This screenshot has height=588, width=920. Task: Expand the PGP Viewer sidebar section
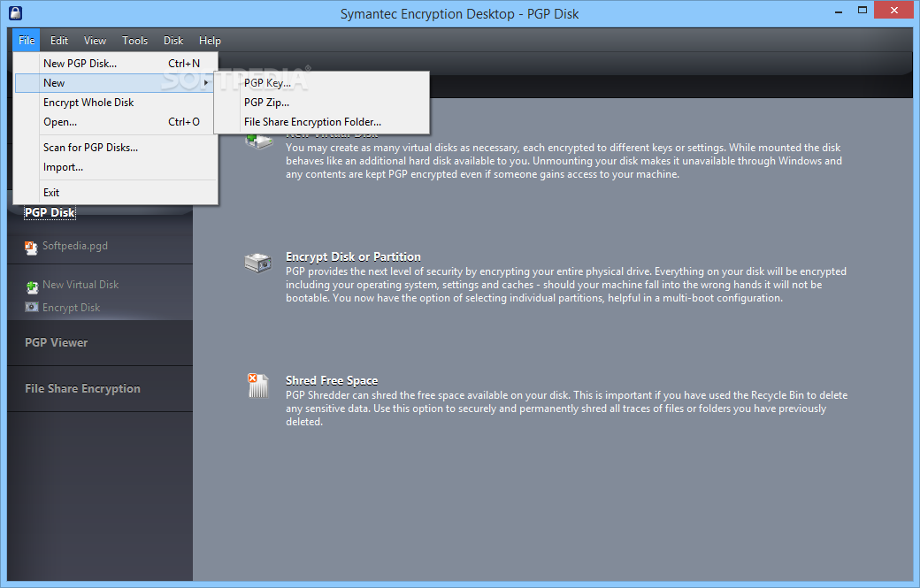57,343
